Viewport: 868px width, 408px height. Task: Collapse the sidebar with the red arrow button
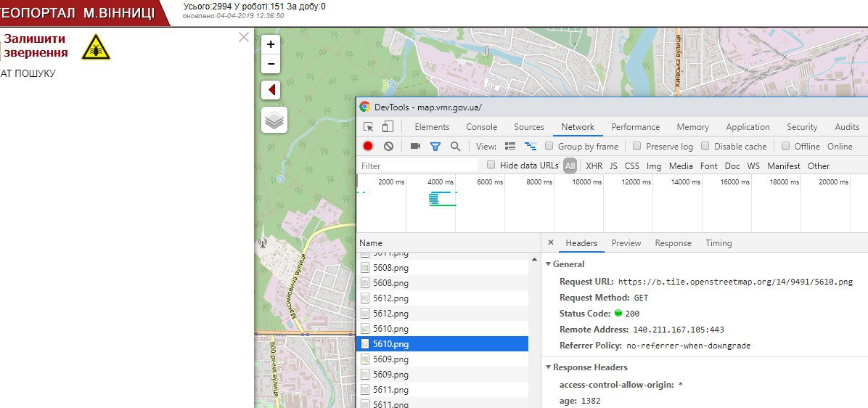pos(271,90)
